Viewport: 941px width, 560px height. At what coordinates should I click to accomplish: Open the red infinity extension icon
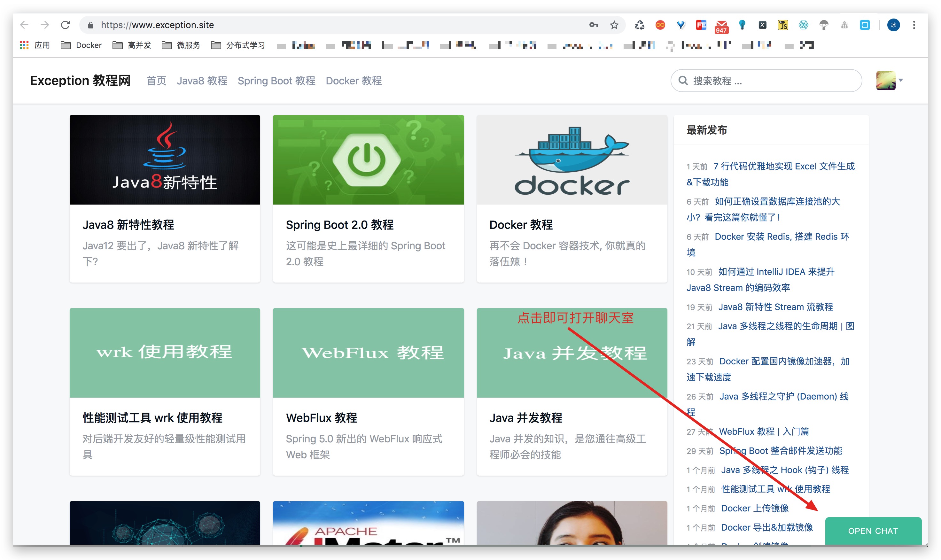pos(660,25)
